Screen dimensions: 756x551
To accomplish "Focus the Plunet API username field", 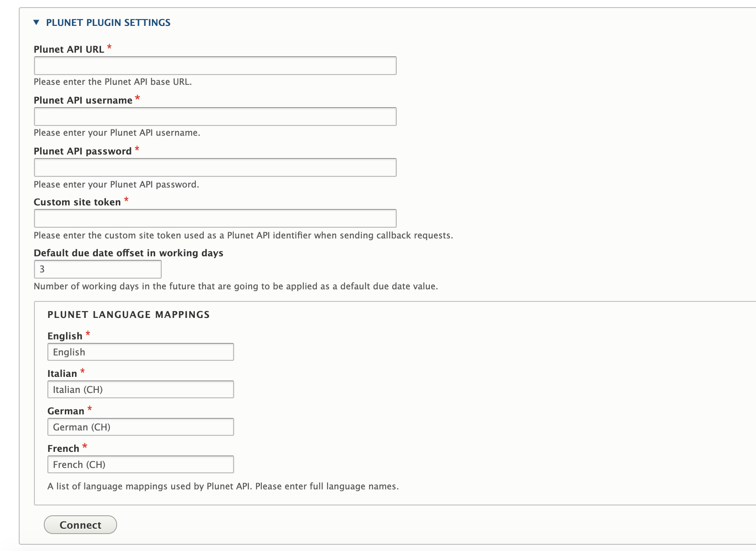I will point(214,117).
